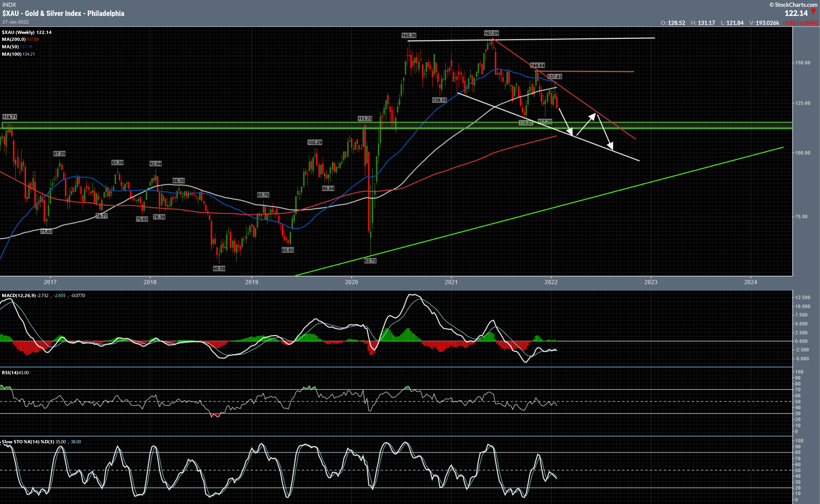Click the 62.72 low price annotation
This screenshot has width=820, height=504.
point(370,261)
